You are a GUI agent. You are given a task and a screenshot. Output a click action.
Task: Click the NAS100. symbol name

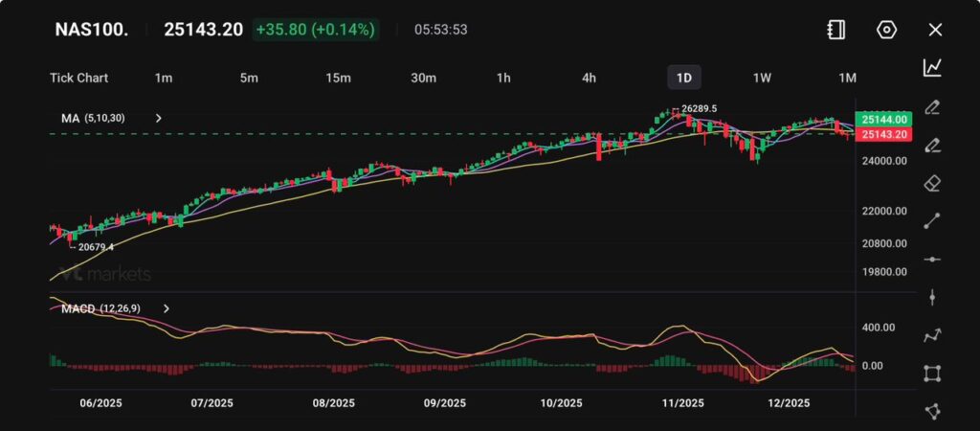click(92, 30)
